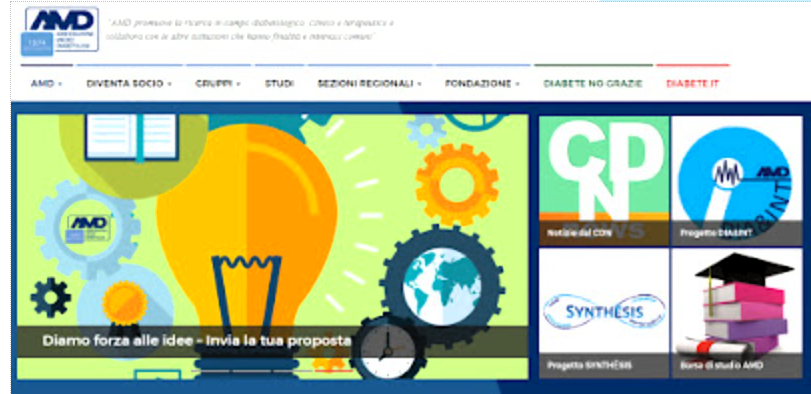Open the Borsa di studio AMD tile
811x394 pixels.
point(737,313)
